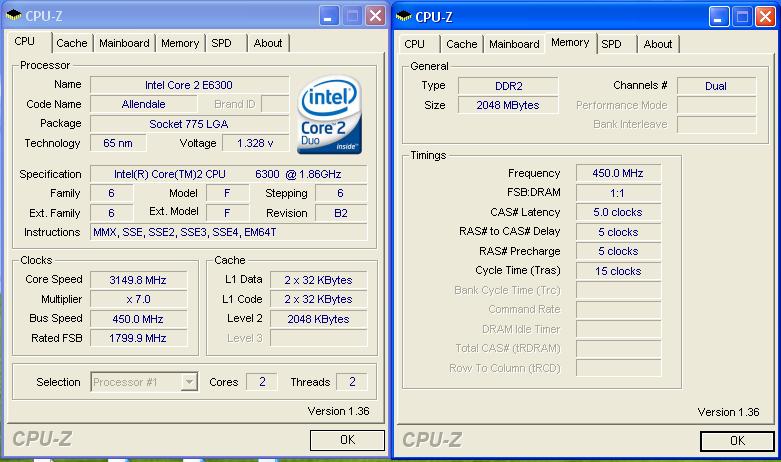This screenshot has width=781, height=462.
Task: Click the Channels # value Dual
Action: tap(716, 86)
